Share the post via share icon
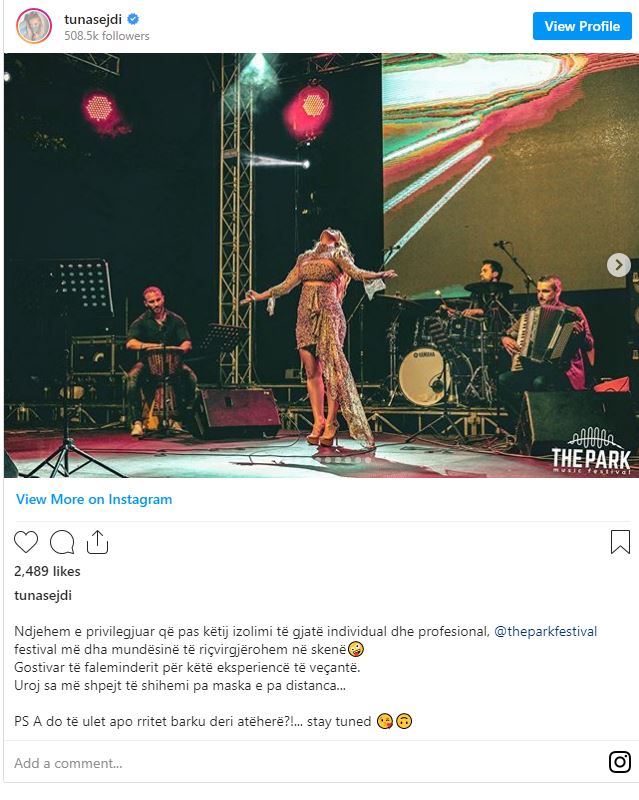Screen dimensions: 639x800 97,541
